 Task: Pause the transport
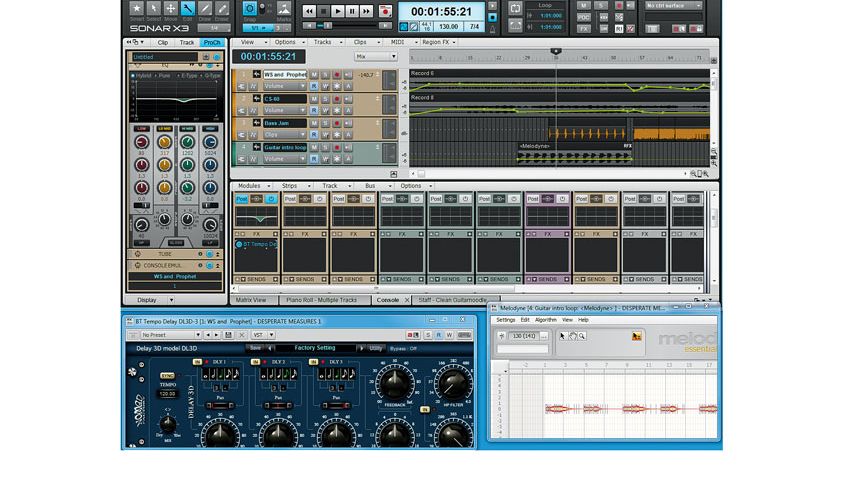click(352, 11)
